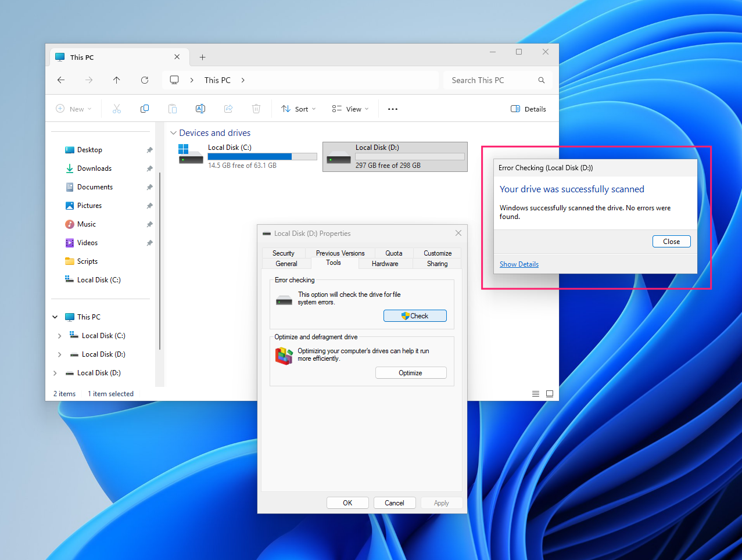Switch to the Hardware tab

(385, 264)
